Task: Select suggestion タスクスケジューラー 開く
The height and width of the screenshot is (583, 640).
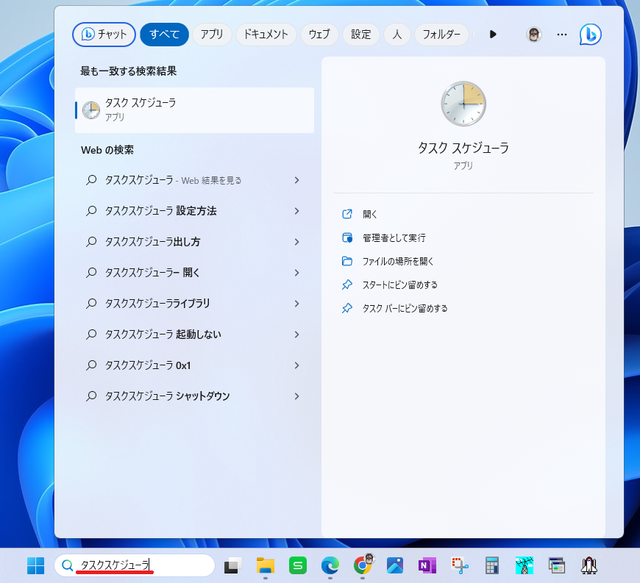Action: [x=194, y=273]
